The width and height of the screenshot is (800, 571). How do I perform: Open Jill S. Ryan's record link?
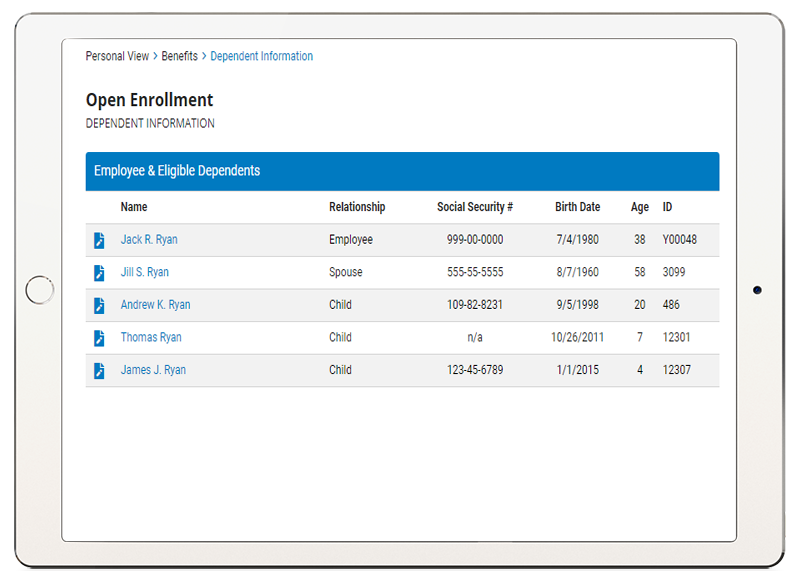[x=144, y=272]
